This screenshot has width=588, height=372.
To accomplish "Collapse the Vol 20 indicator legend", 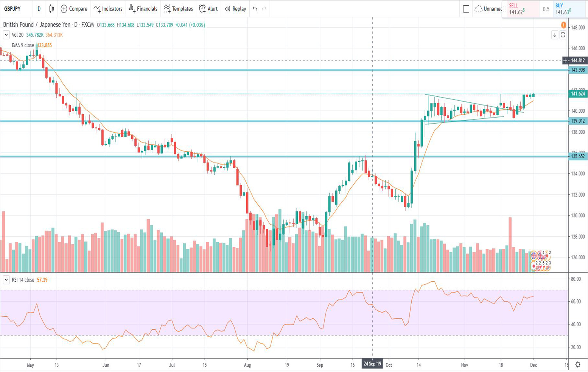I will click(x=6, y=35).
